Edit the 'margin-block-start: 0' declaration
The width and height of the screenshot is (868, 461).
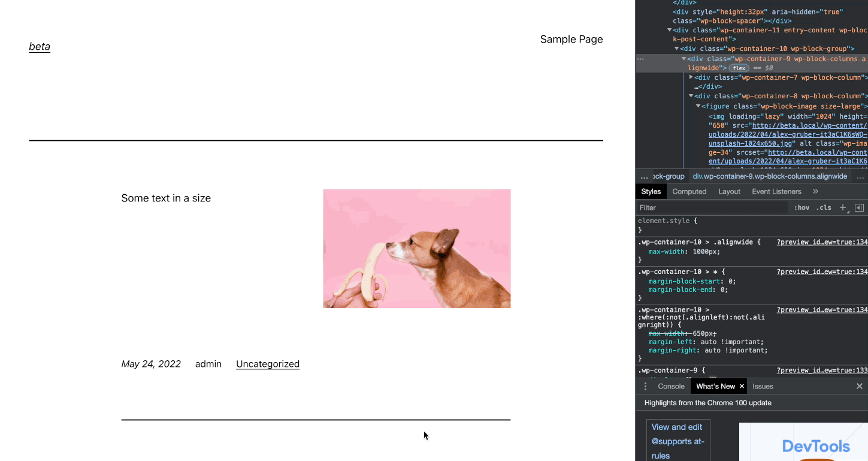coord(692,281)
